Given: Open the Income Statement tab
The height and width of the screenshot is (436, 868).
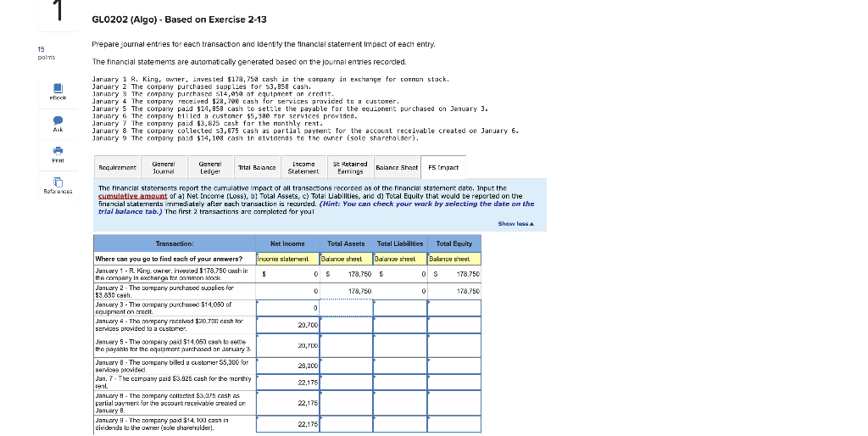Looking at the screenshot, I should (x=303, y=167).
